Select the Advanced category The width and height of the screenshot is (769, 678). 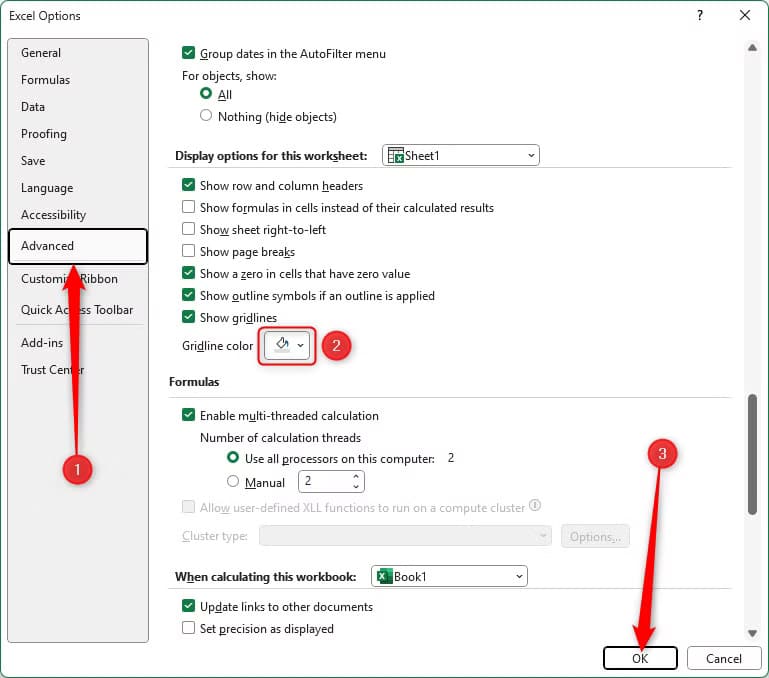click(x=78, y=246)
